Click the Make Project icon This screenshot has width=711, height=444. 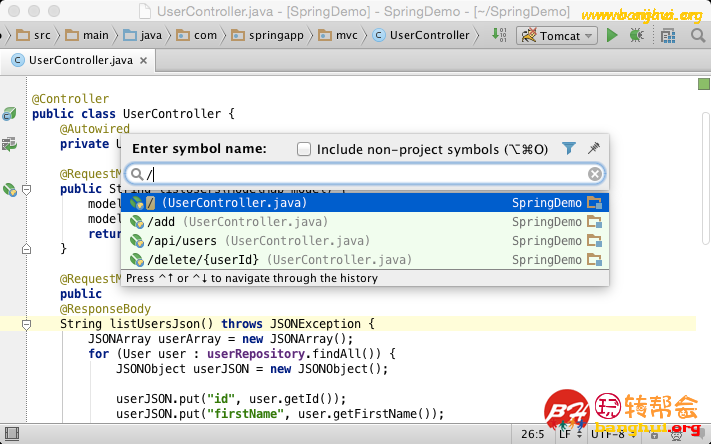click(x=499, y=35)
